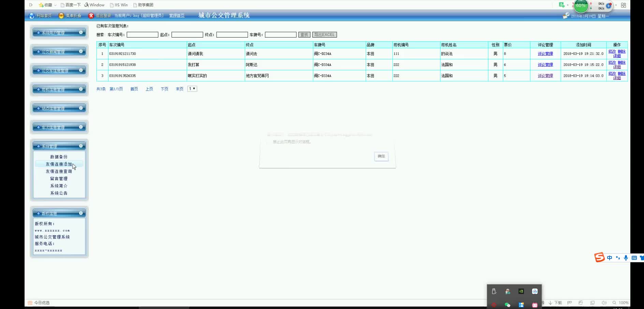Screen dimensions: 644x309
Task: Click the Baidu cloud tray icon
Action: pos(535,291)
